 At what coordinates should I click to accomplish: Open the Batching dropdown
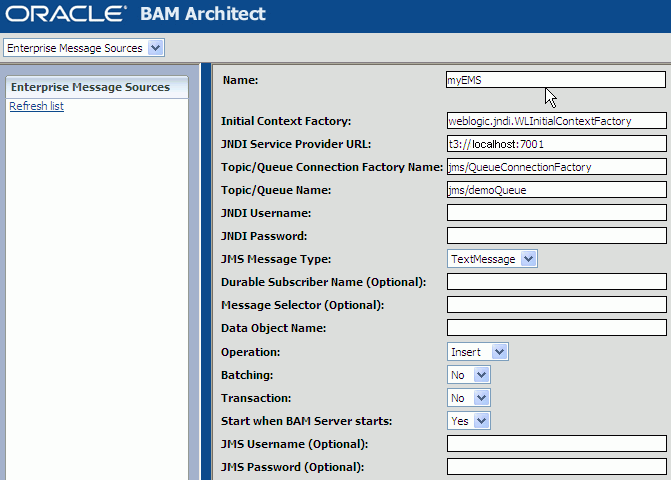tap(469, 375)
